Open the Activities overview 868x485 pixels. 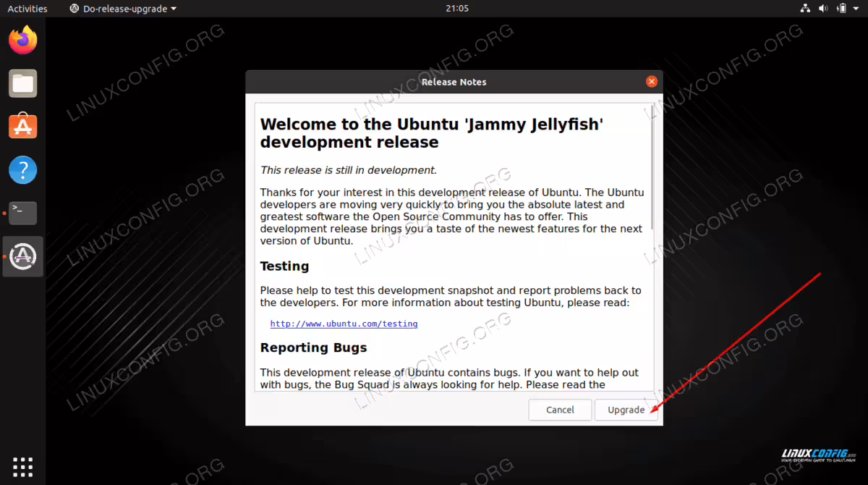(x=27, y=9)
